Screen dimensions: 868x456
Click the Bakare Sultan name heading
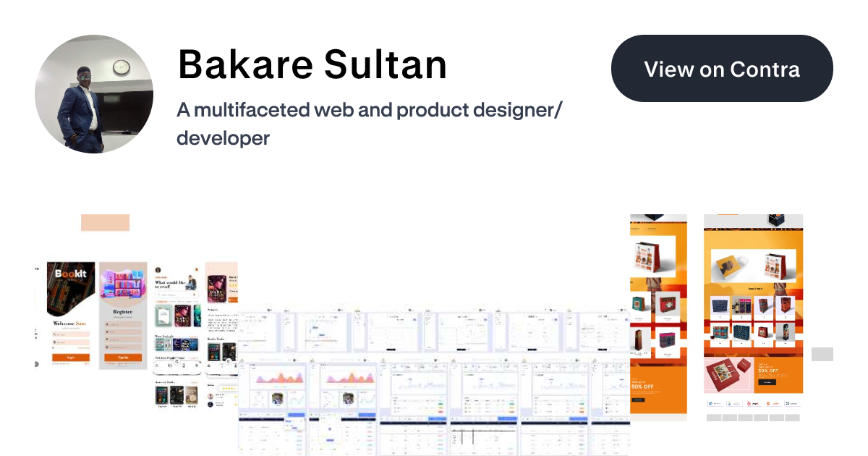312,64
